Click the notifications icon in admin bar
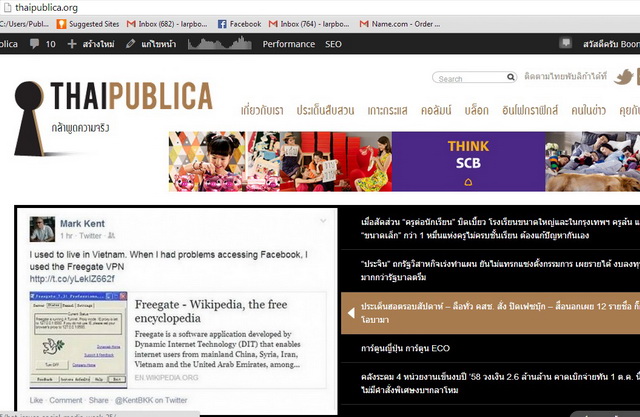This screenshot has width=640, height=417. click(x=565, y=42)
